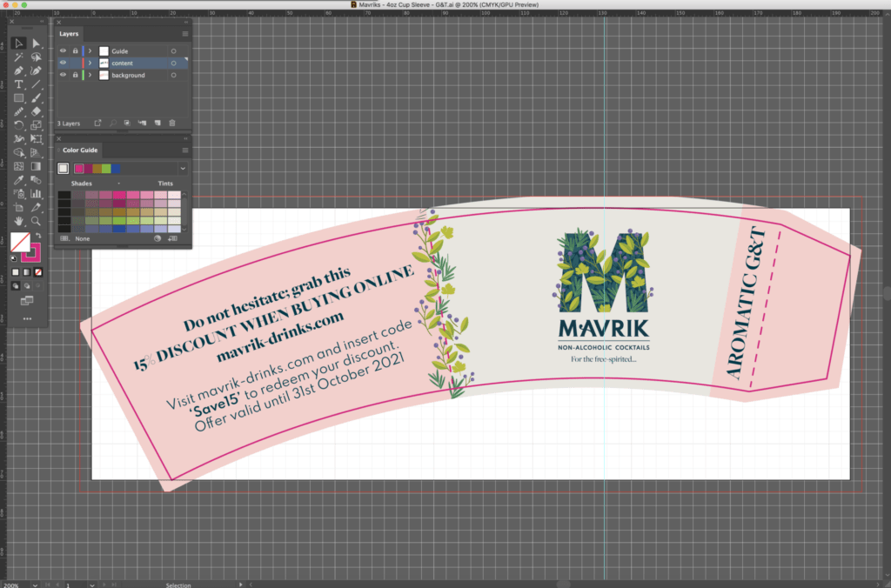Select the Eyedropper tool
Viewport: 891px width, 588px height.
pos(18,180)
